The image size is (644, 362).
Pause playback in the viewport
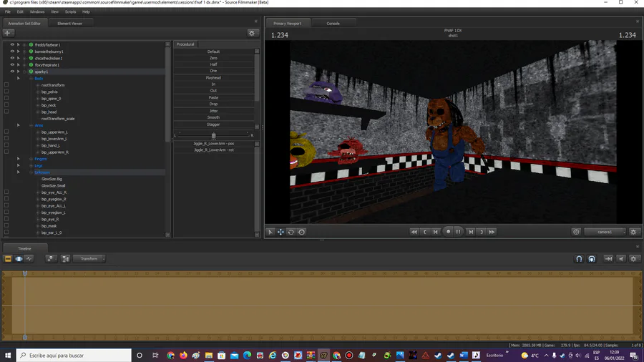click(459, 232)
